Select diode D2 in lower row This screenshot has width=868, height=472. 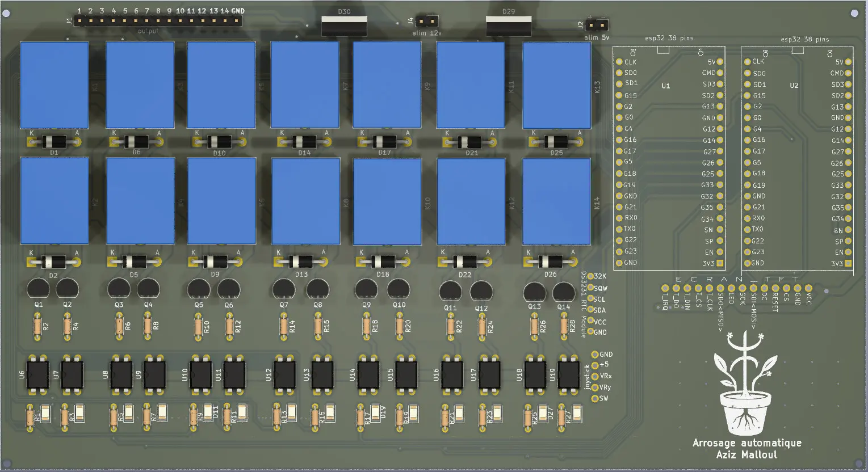point(54,262)
